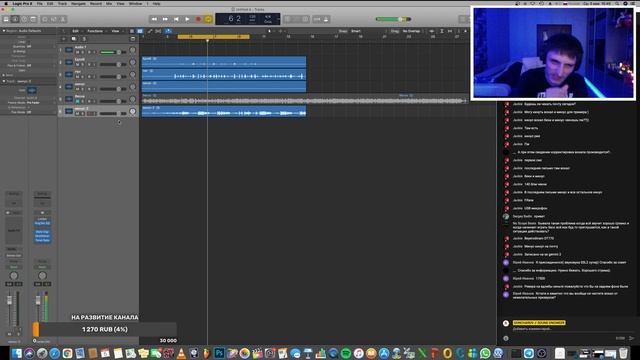Open the tracks area Functions dropdown
640x360 pixels.
96,31
